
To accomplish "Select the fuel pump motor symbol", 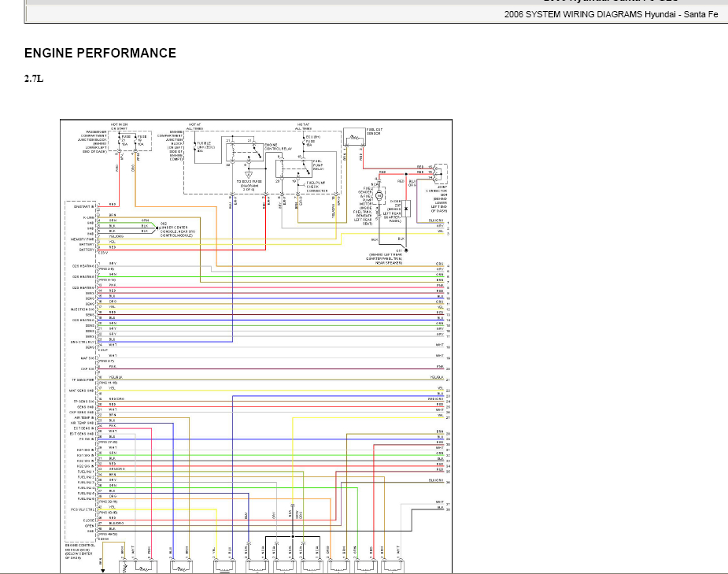I will pos(379,196).
